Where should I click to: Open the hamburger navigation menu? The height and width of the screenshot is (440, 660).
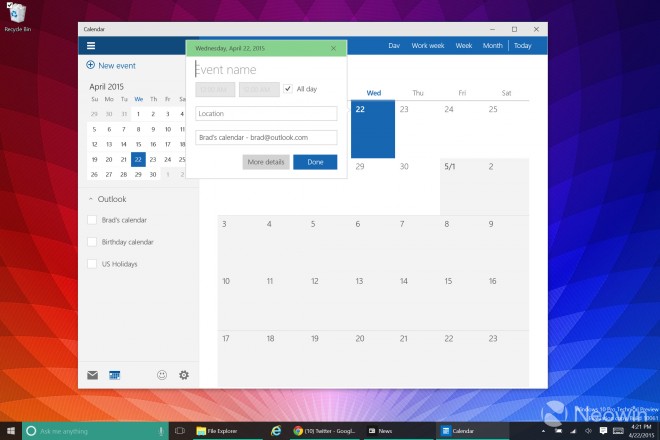tap(91, 46)
